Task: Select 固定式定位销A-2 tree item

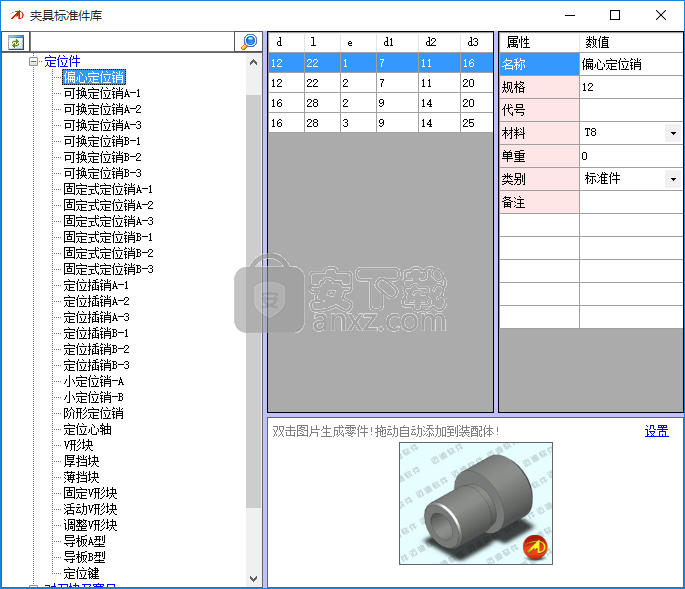Action: point(108,205)
